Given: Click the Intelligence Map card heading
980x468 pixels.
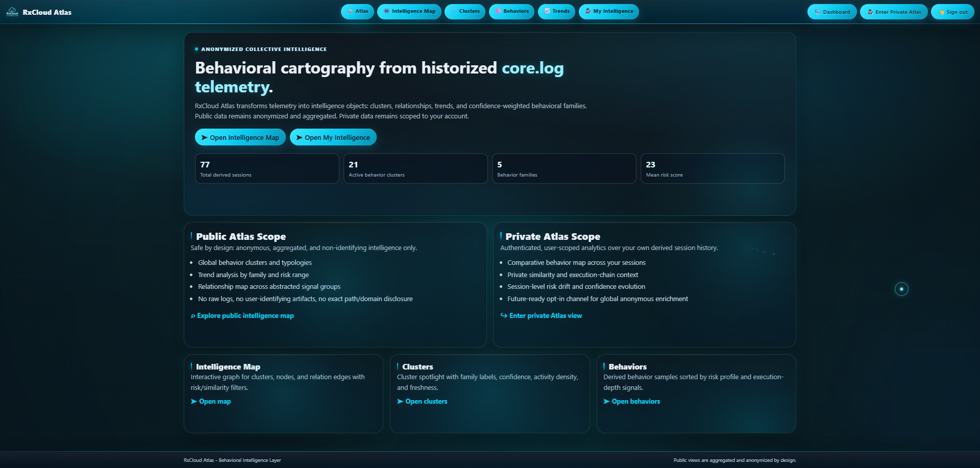Looking at the screenshot, I should tap(228, 367).
